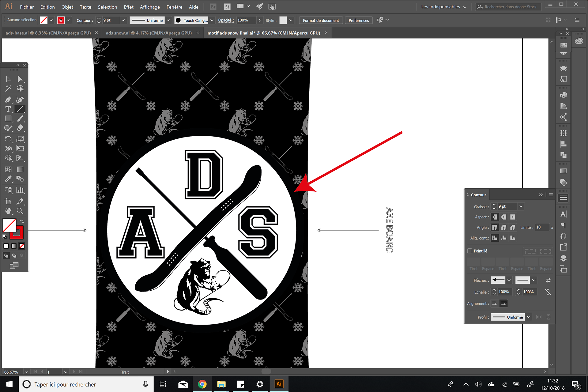Select the Blend tool

(20, 179)
